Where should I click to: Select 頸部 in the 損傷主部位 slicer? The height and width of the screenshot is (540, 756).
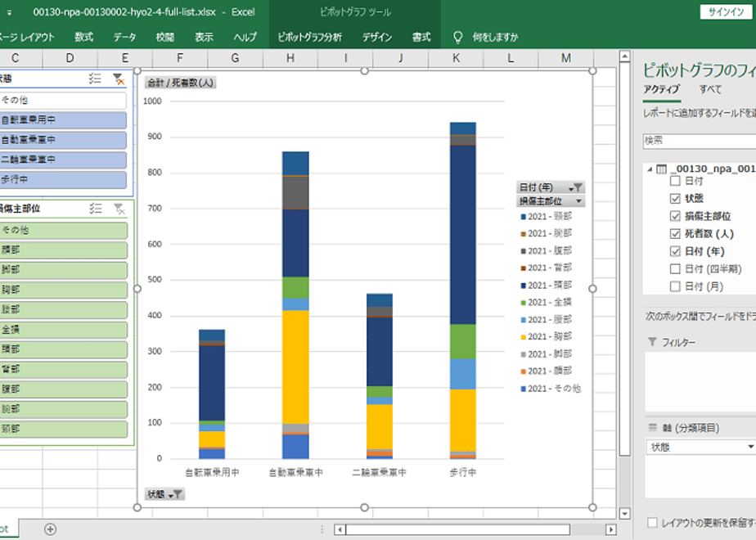[64, 429]
